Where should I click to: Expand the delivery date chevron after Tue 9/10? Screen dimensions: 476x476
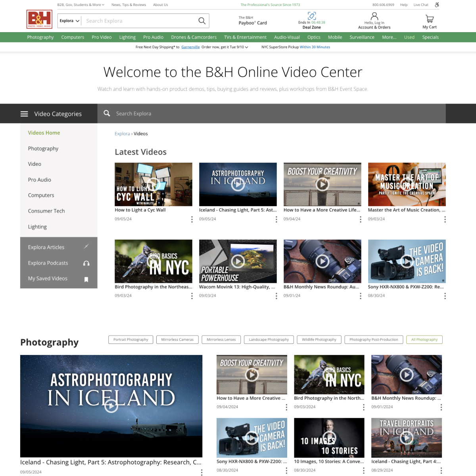pos(247,47)
